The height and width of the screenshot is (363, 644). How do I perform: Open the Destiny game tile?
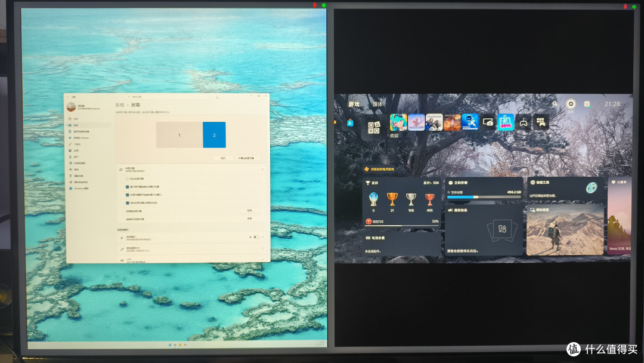[x=452, y=122]
